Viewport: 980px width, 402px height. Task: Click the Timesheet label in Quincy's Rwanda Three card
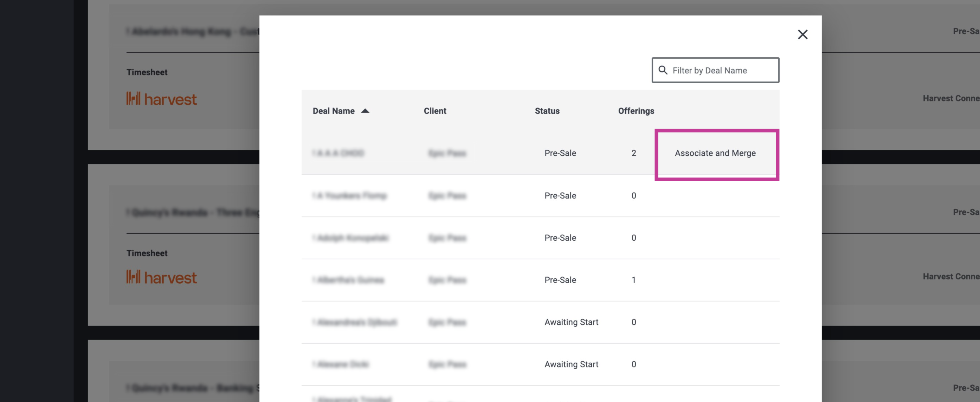147,253
